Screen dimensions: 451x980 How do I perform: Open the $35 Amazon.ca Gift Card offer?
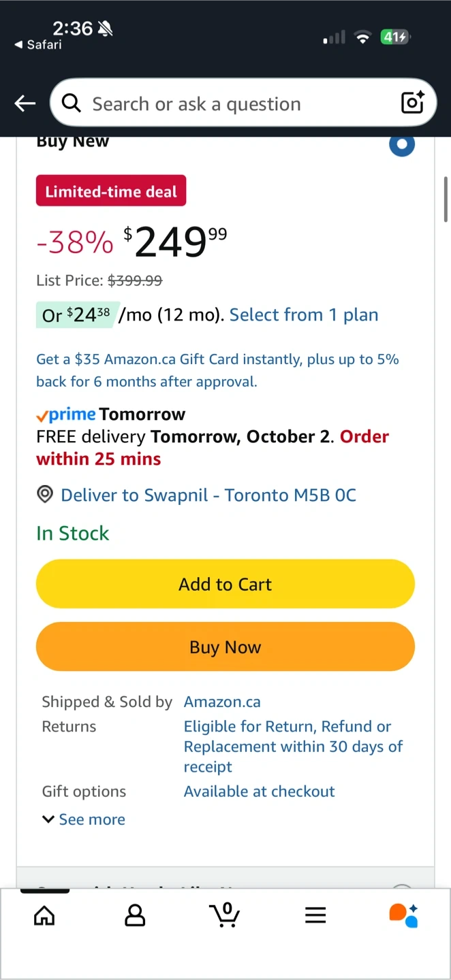coord(217,370)
